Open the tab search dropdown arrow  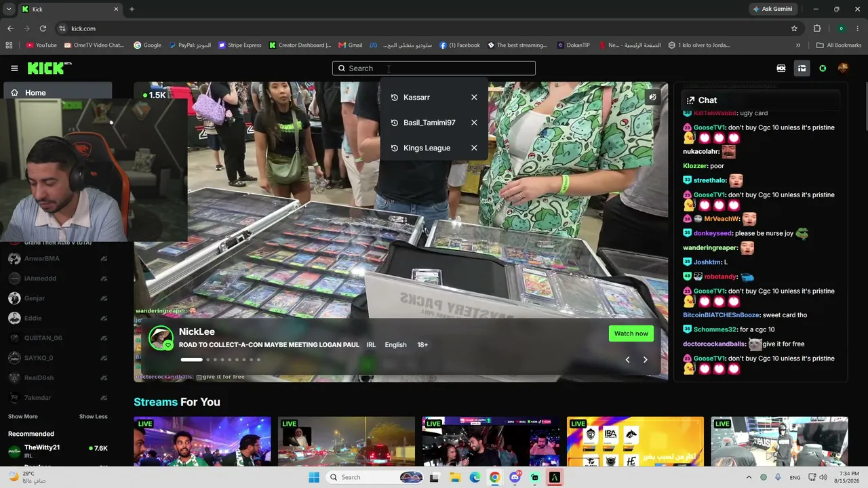(8, 9)
